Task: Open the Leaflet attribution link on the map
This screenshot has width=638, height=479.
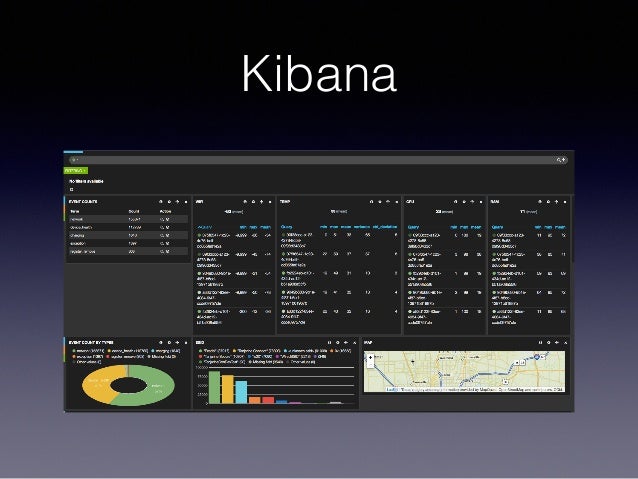Action: 391,389
